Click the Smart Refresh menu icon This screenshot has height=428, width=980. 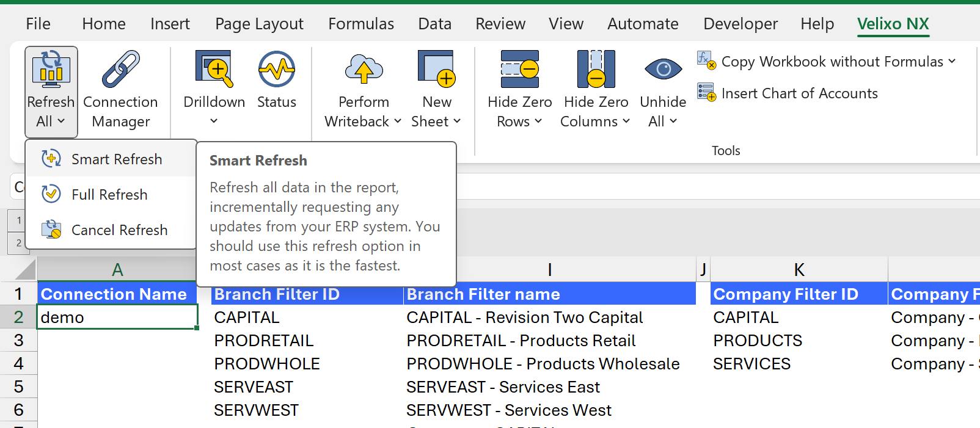point(51,159)
